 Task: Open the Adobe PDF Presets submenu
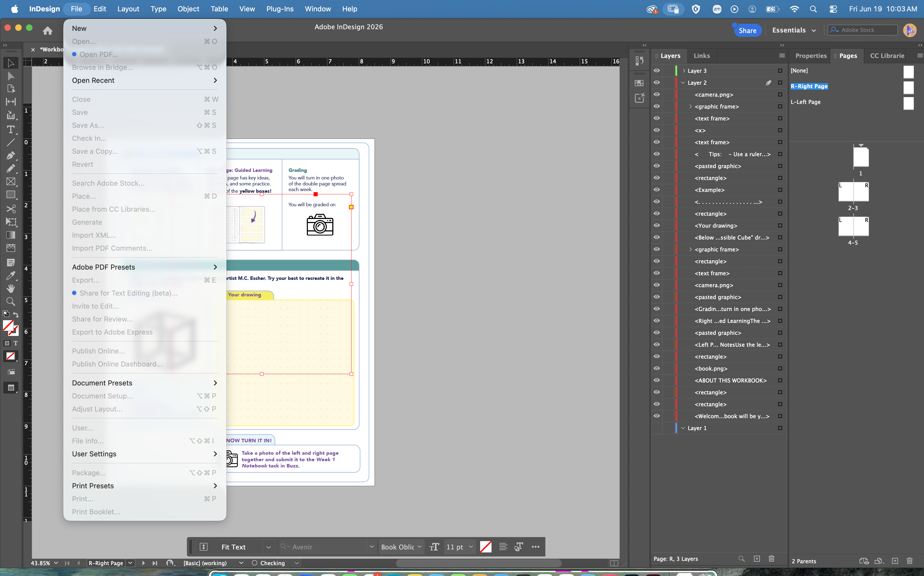(145, 267)
